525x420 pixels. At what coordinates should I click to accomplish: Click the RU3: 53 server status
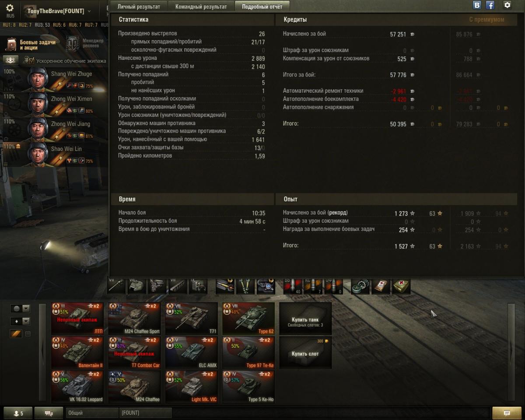pyautogui.click(x=42, y=25)
